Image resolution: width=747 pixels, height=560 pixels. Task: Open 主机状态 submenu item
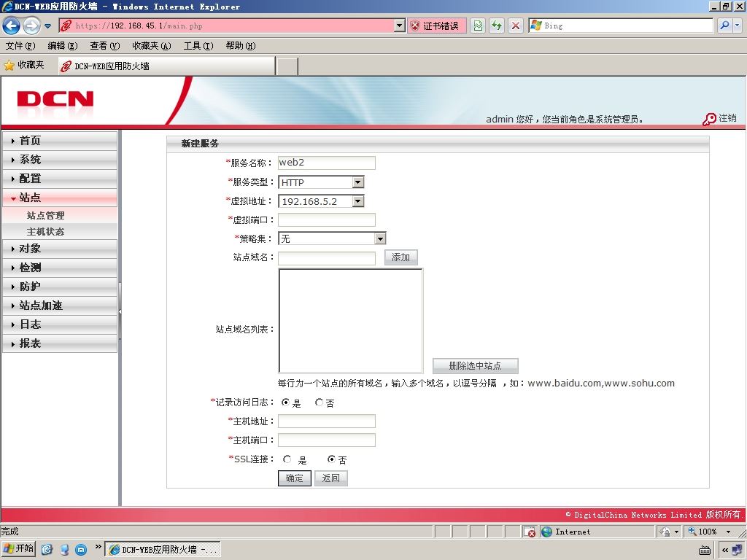[46, 231]
